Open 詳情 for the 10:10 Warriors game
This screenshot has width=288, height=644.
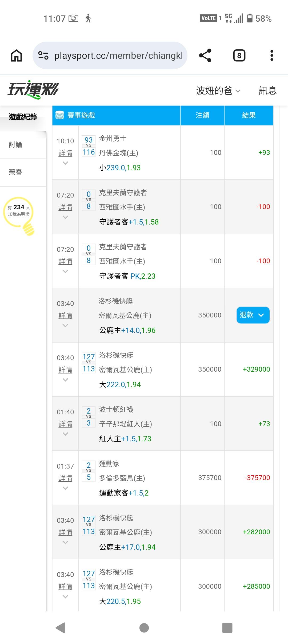pos(65,153)
